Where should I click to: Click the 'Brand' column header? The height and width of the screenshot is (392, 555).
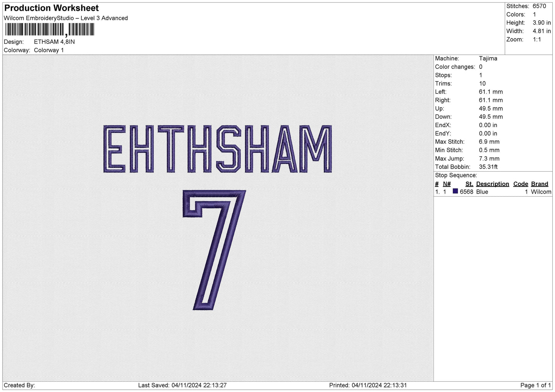coord(540,184)
